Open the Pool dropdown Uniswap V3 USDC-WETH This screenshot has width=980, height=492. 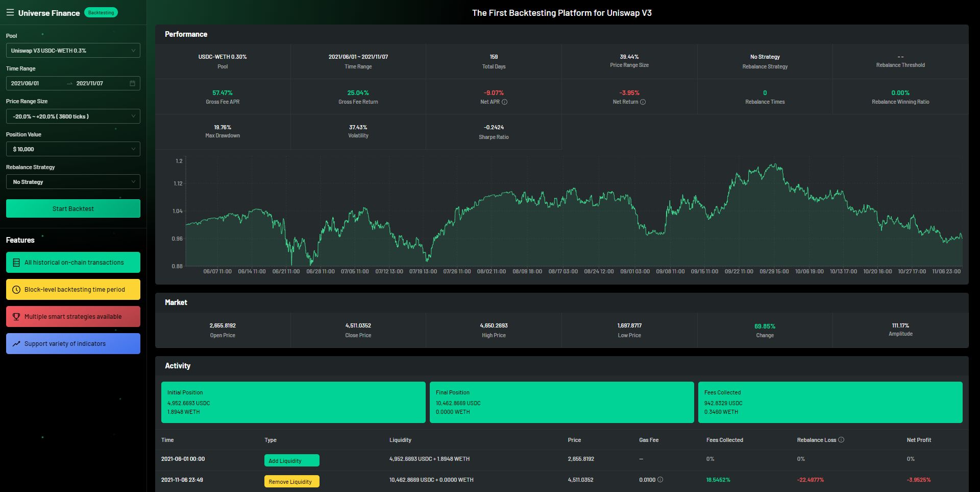(73, 51)
